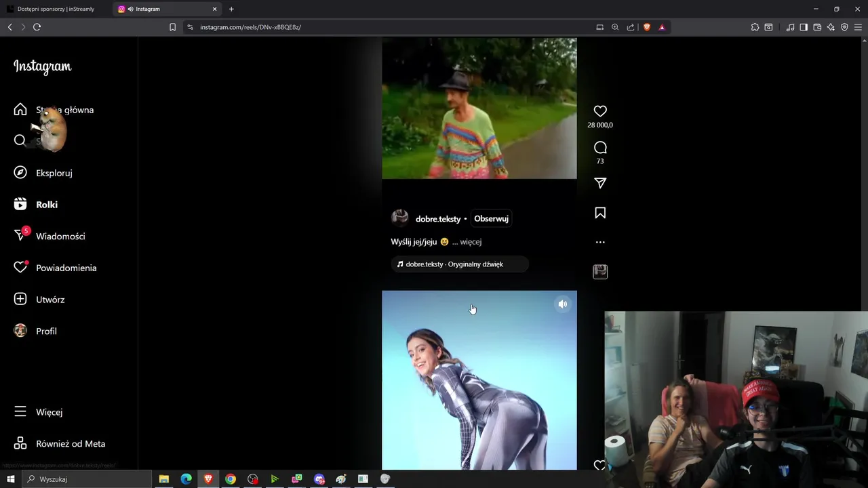
Task: Switch to Dostępni sponsorzy inStreamly tab
Action: coord(56,9)
